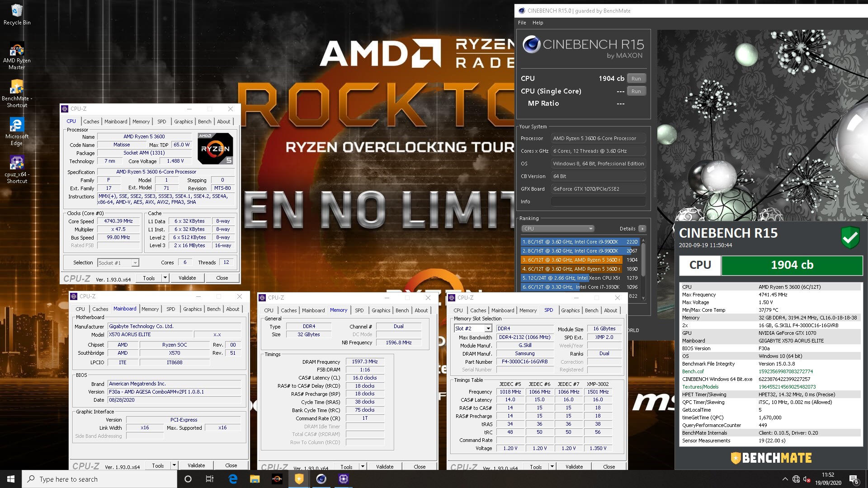Viewport: 868px width, 488px height.
Task: Click Tools button in the Memory window
Action: 347,467
